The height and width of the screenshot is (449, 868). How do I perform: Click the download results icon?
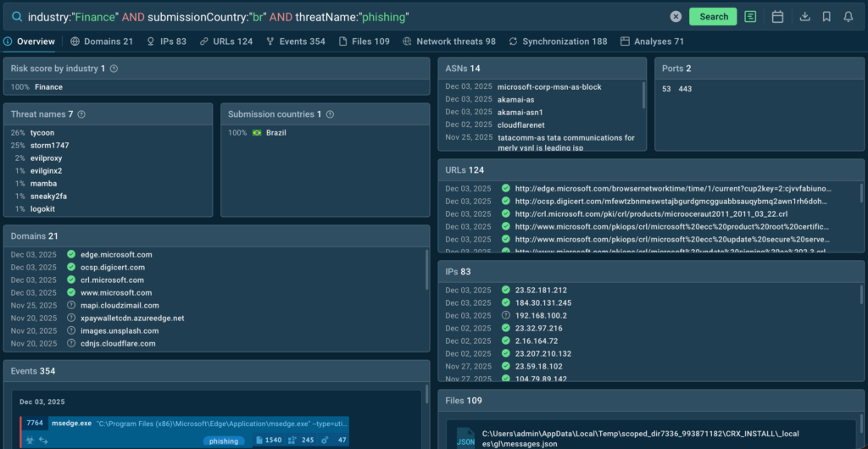804,16
